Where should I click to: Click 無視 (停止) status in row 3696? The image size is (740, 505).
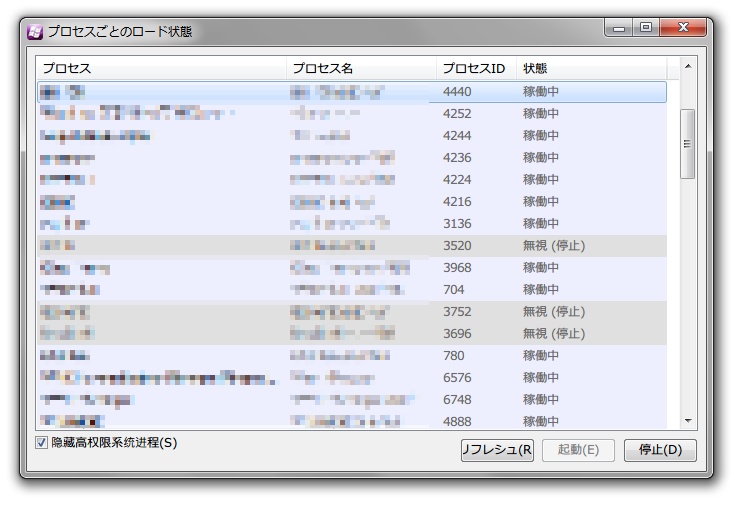click(554, 334)
